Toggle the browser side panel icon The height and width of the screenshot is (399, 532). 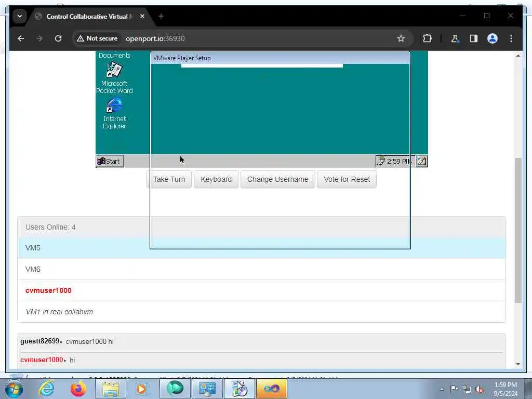point(474,38)
